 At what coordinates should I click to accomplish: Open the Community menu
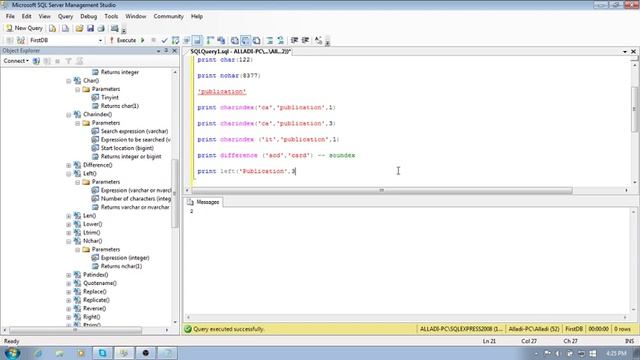pos(169,16)
